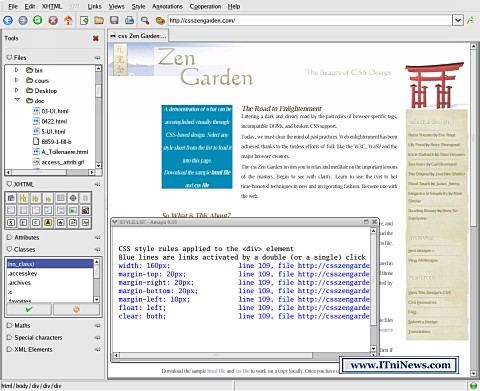This screenshot has width=480, height=391.
Task: Open the Annotations menu
Action: click(167, 6)
